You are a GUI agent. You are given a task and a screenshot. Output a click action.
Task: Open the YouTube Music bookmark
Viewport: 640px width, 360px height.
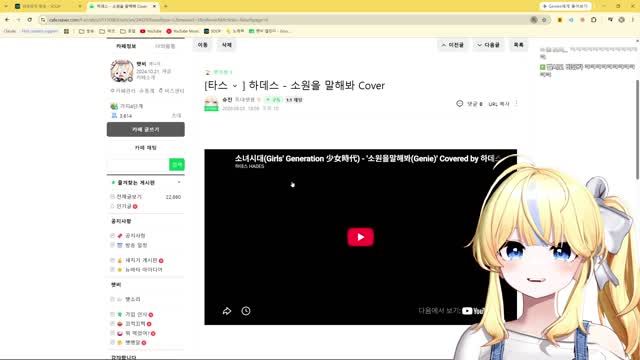tap(182, 31)
